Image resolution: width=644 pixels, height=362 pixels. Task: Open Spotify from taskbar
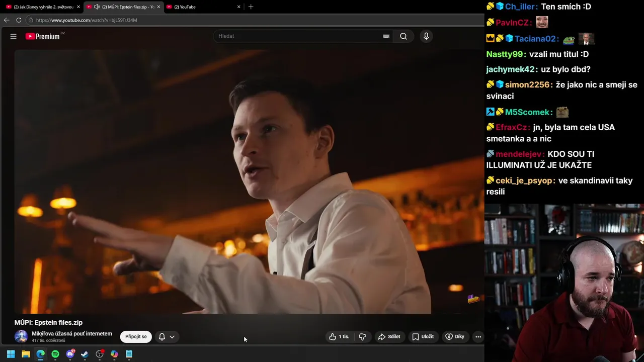[55, 354]
